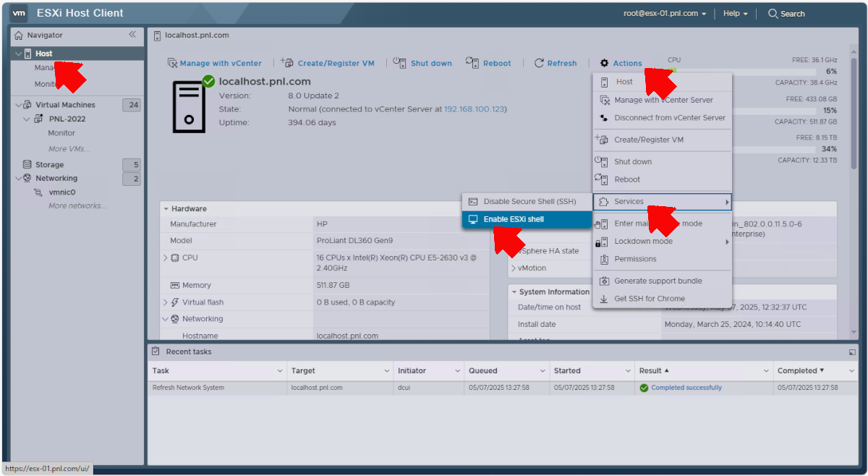Click the Actions toolbar button
Screen dimensions: 868x476
[x=621, y=63]
